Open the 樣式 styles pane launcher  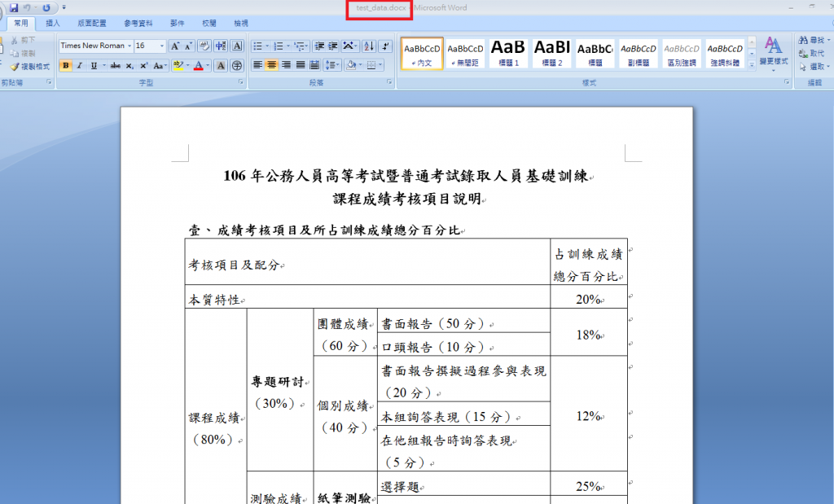pyautogui.click(x=787, y=82)
